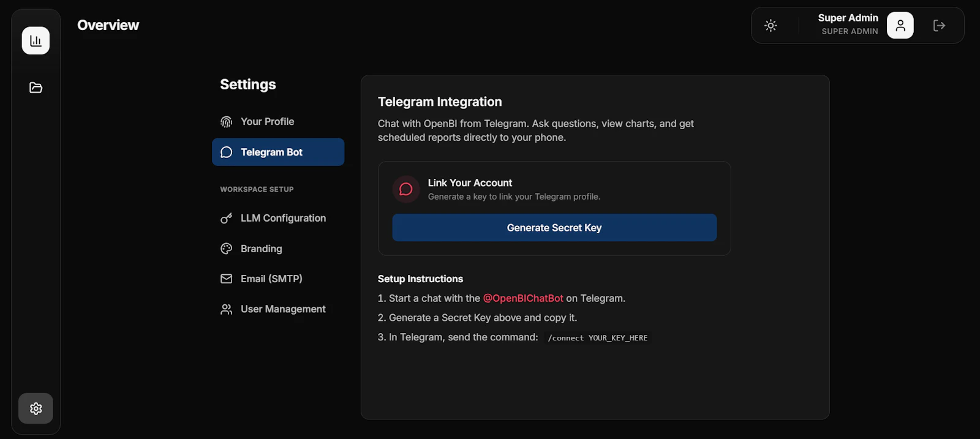Click the Generate Secret Key button
This screenshot has height=439, width=980.
pyautogui.click(x=554, y=228)
